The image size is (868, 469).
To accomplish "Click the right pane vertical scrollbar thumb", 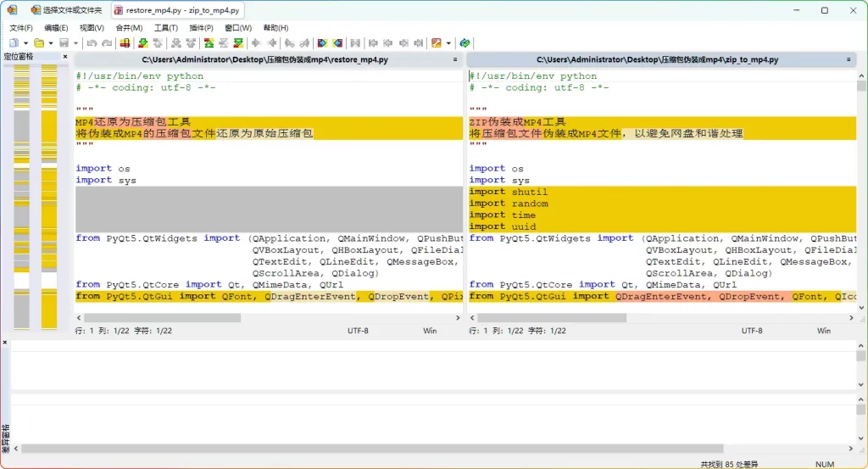I will (x=861, y=86).
